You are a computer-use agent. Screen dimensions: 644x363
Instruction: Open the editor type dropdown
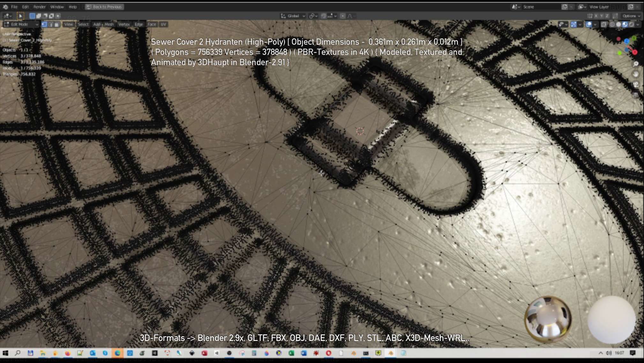click(7, 16)
